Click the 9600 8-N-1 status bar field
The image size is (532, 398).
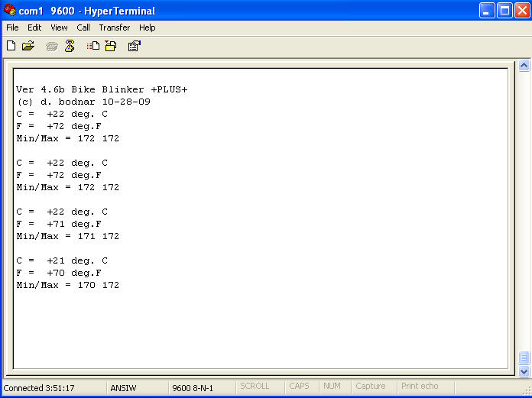click(x=192, y=387)
